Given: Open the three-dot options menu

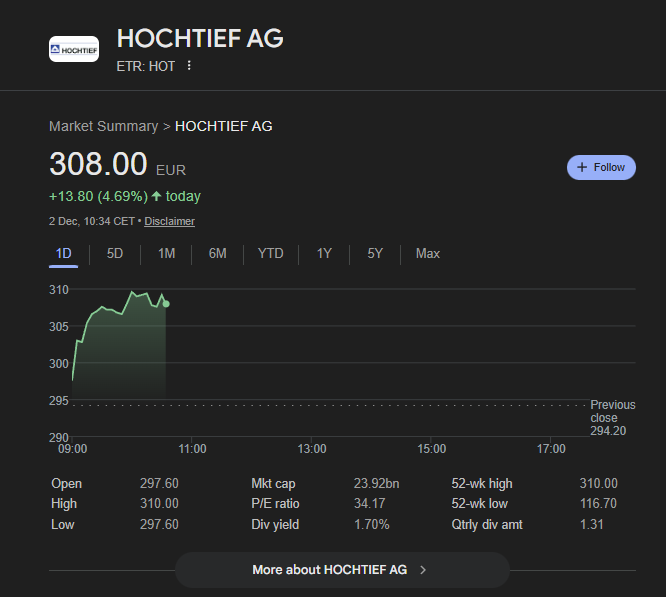Looking at the screenshot, I should click(189, 66).
